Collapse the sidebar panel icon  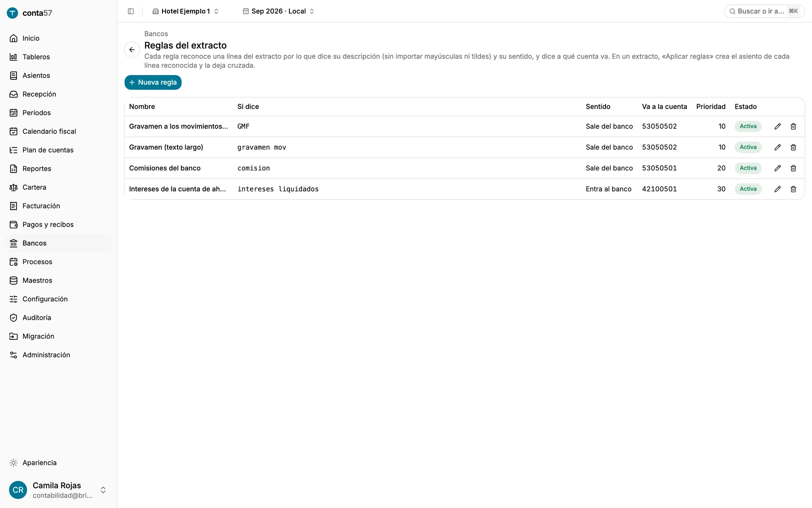[x=131, y=11]
